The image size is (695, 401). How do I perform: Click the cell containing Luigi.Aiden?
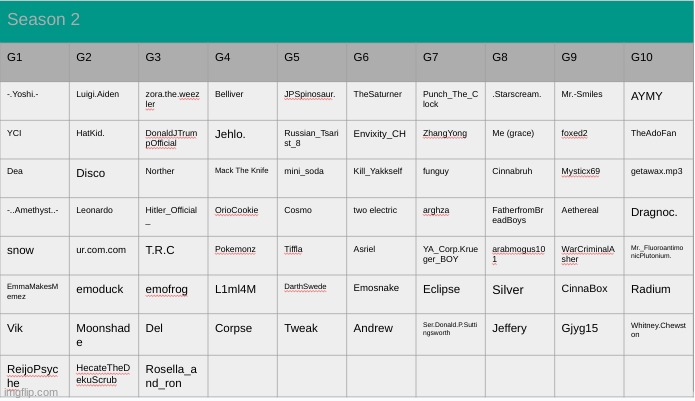click(x=104, y=101)
